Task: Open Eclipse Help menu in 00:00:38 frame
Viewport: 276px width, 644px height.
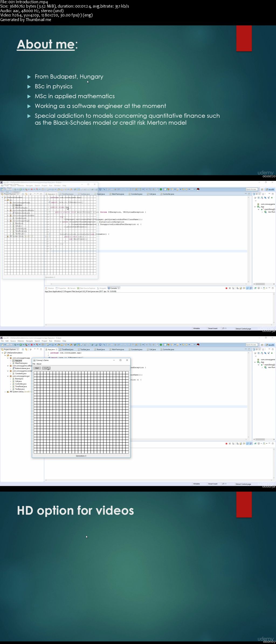Action: (64, 186)
